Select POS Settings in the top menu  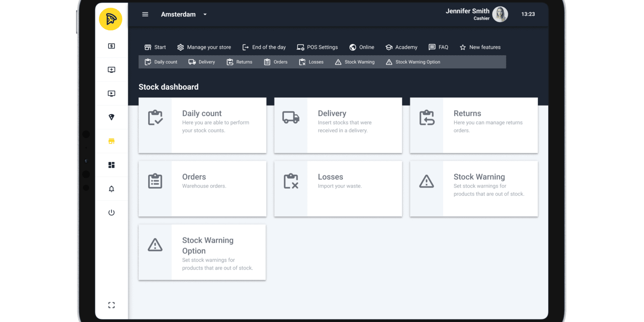[317, 47]
